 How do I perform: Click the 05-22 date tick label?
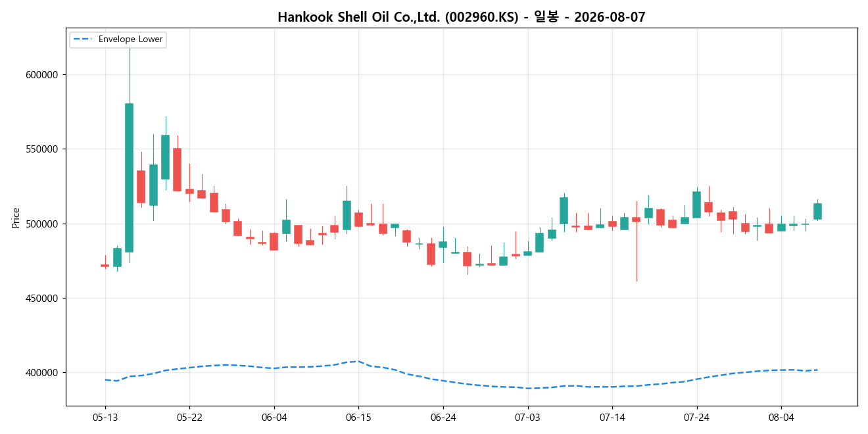click(x=189, y=418)
